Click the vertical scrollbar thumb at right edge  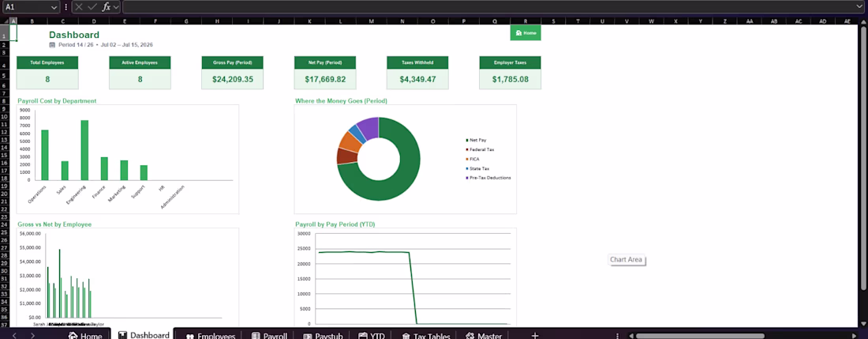click(863, 158)
